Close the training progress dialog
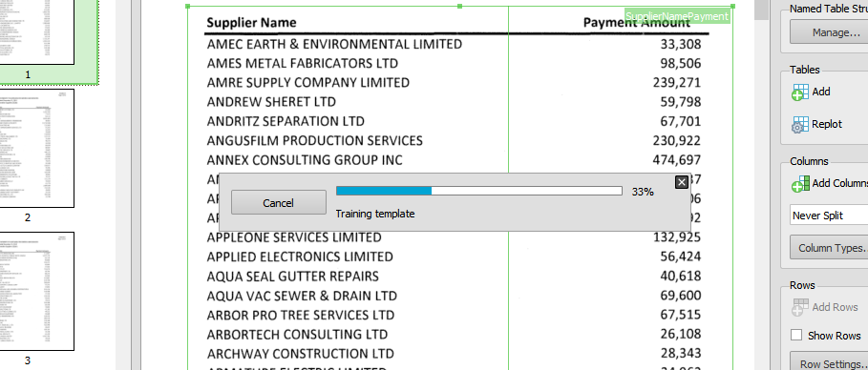The image size is (868, 370). (x=682, y=182)
